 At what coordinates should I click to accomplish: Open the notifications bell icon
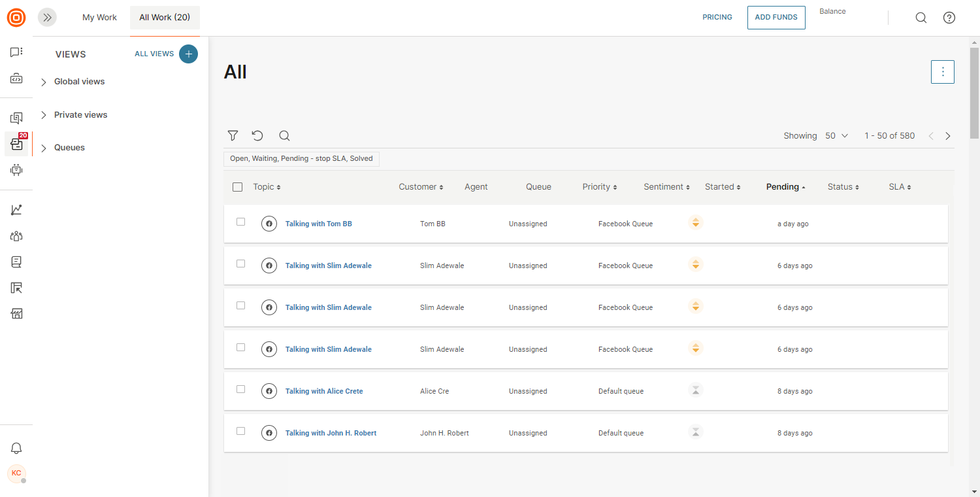pos(17,448)
